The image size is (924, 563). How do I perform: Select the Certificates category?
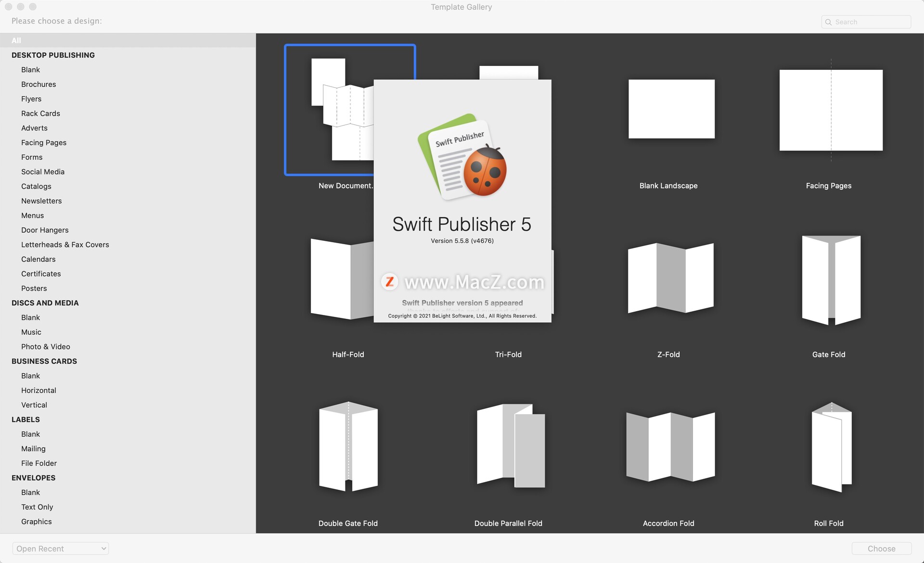click(x=41, y=274)
